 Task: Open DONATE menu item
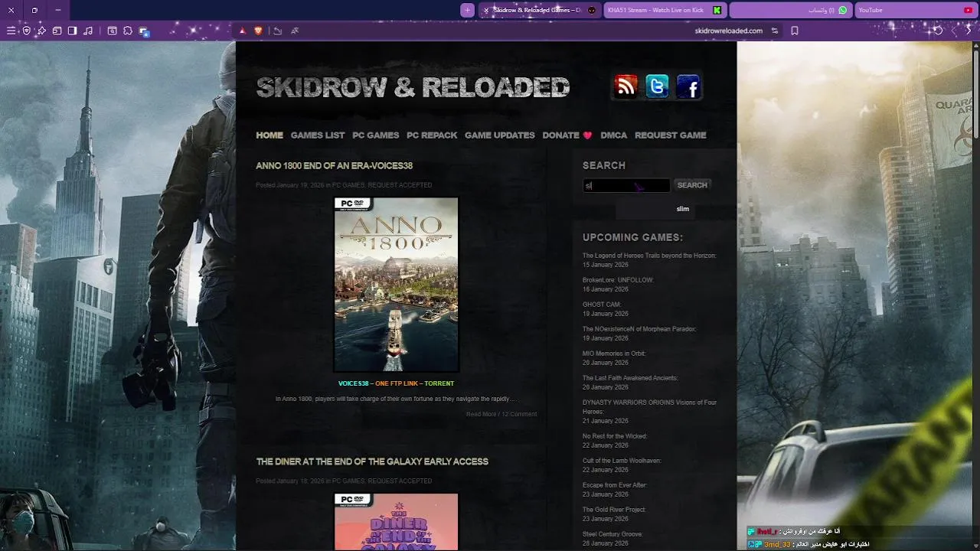[x=567, y=135]
